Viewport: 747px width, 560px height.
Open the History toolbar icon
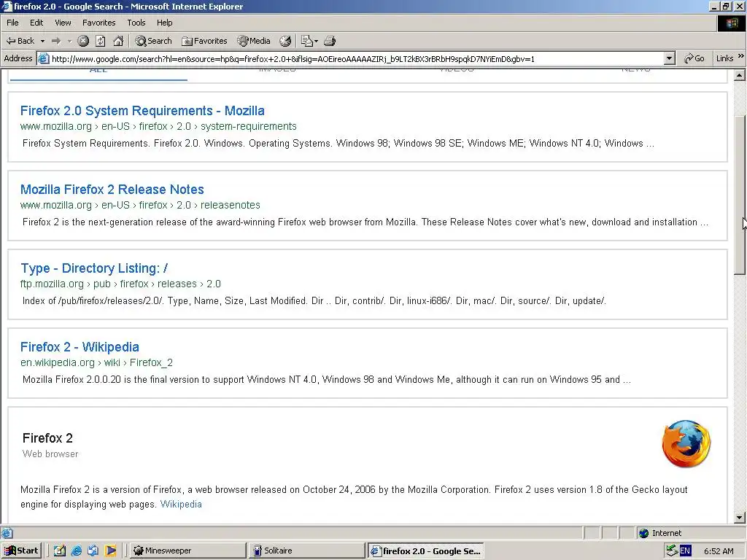point(285,42)
